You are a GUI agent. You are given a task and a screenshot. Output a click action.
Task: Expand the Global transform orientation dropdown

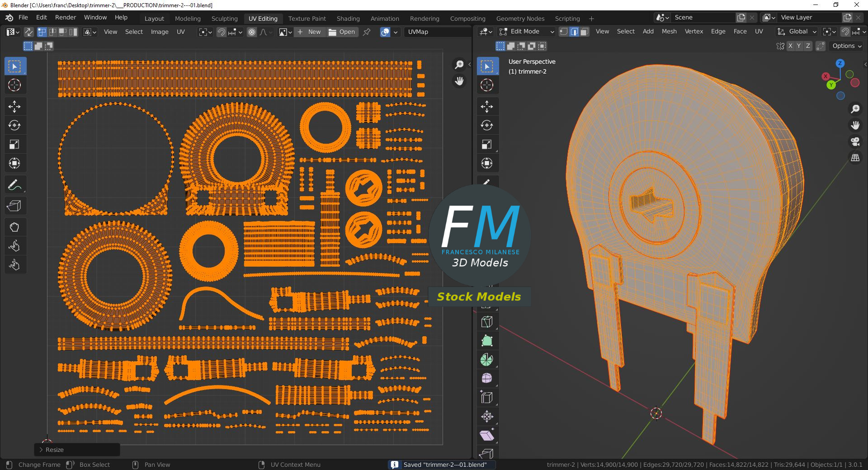pos(797,32)
